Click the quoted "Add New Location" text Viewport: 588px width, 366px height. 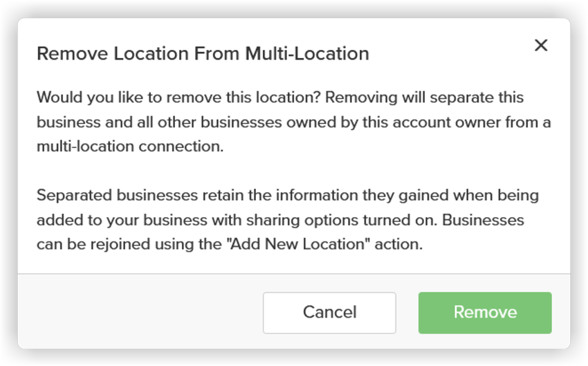pos(298,244)
